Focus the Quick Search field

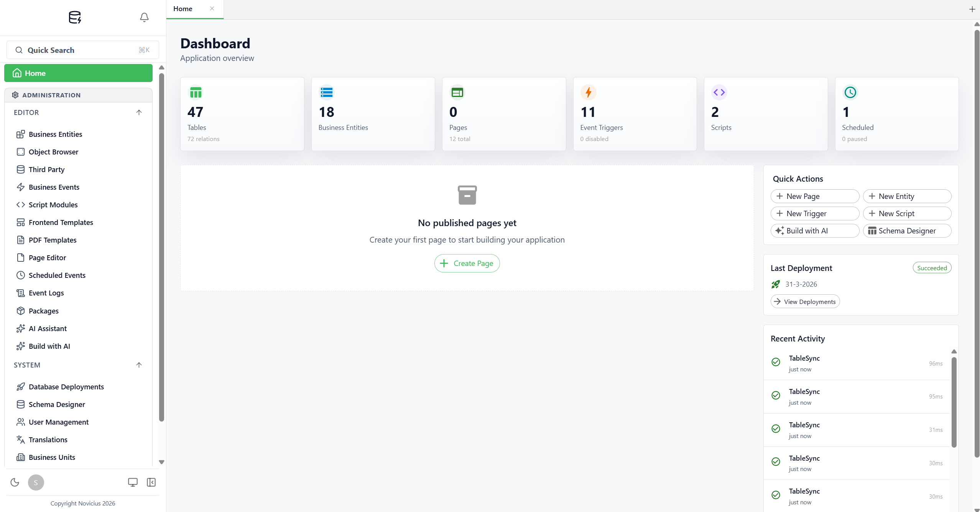click(83, 50)
